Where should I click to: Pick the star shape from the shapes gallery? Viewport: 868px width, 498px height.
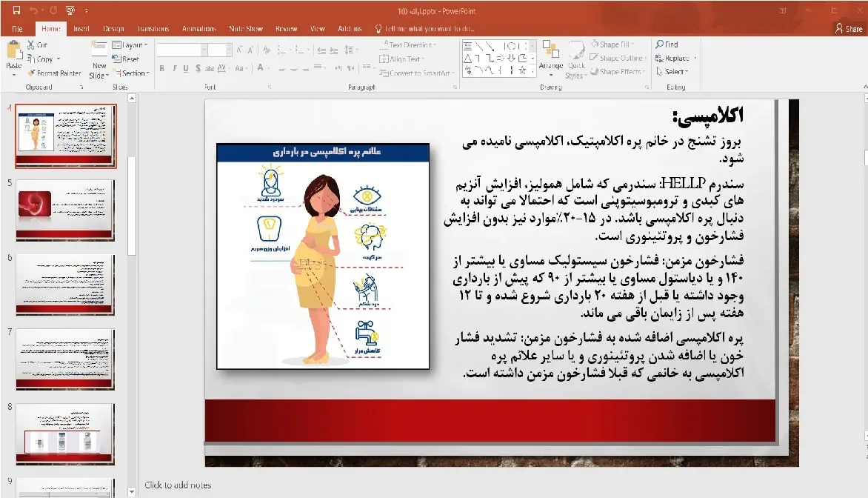(522, 70)
